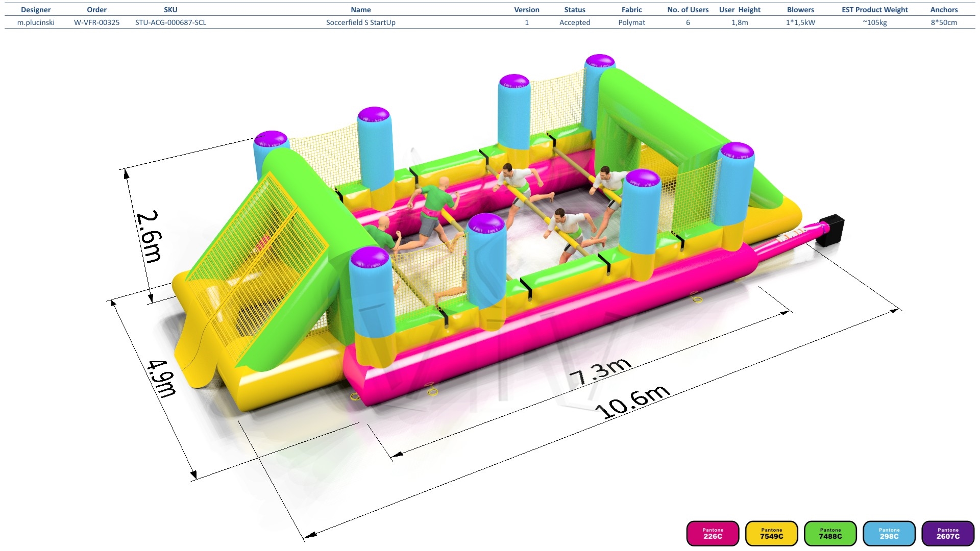Click the Designer column header

(36, 10)
